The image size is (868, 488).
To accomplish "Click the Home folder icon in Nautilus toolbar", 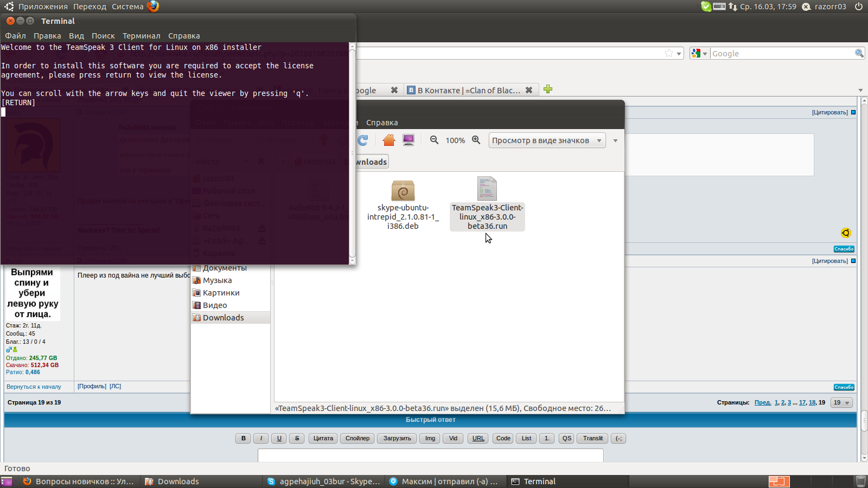I will click(388, 140).
